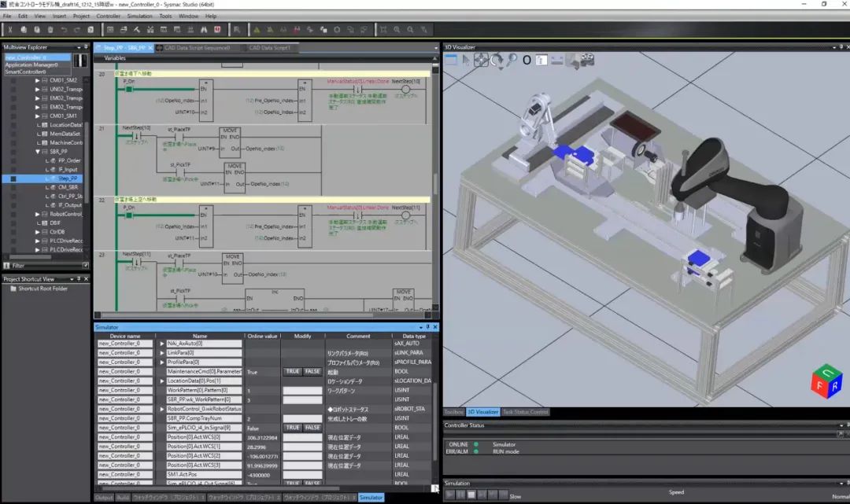Screen dimensions: 850x504
Task: Expand LocationData[0].Pos[1] row in Simulator table
Action: (x=162, y=381)
